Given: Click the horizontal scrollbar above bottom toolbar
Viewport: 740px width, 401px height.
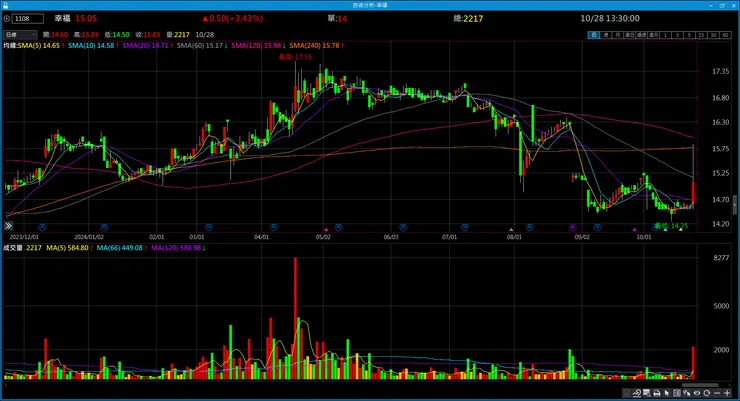Looking at the screenshot, I should (x=700, y=385).
